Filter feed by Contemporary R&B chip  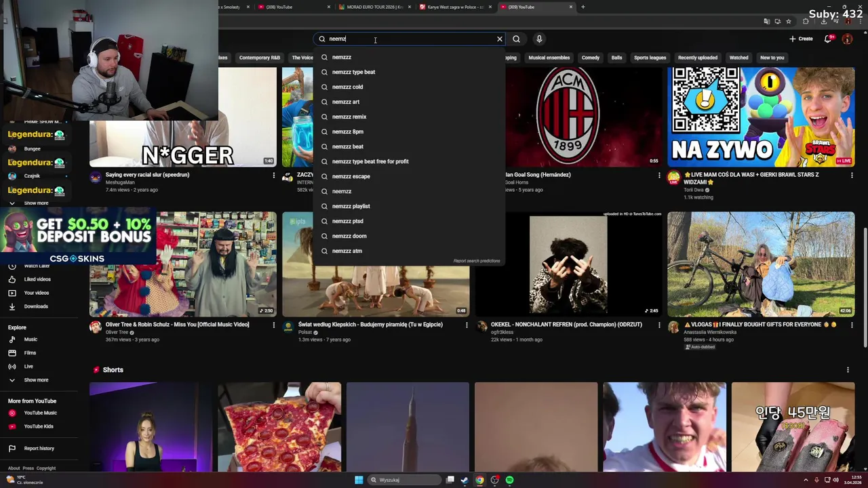tap(260, 58)
